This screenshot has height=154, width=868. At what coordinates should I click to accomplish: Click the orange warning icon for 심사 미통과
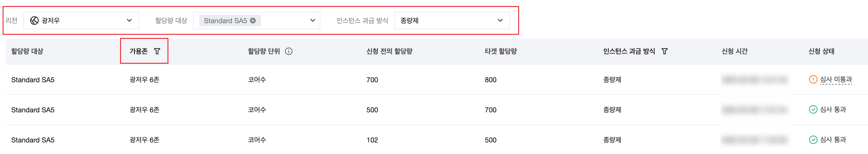pos(813,80)
